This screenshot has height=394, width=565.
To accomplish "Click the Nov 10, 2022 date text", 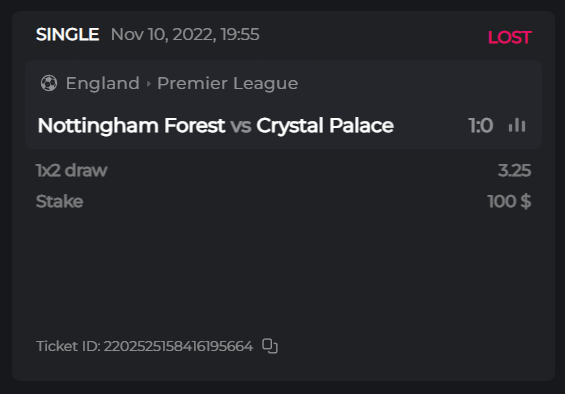I will pos(163,35).
